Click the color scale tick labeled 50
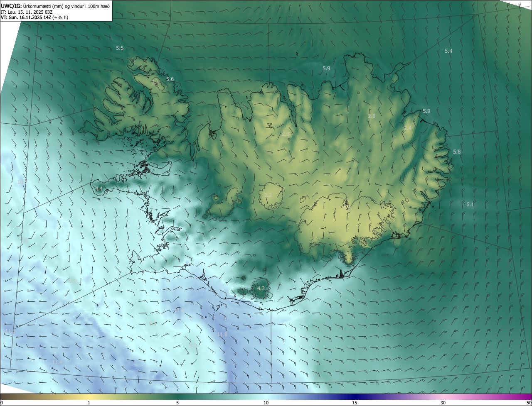532x406 pixels. coord(529,403)
